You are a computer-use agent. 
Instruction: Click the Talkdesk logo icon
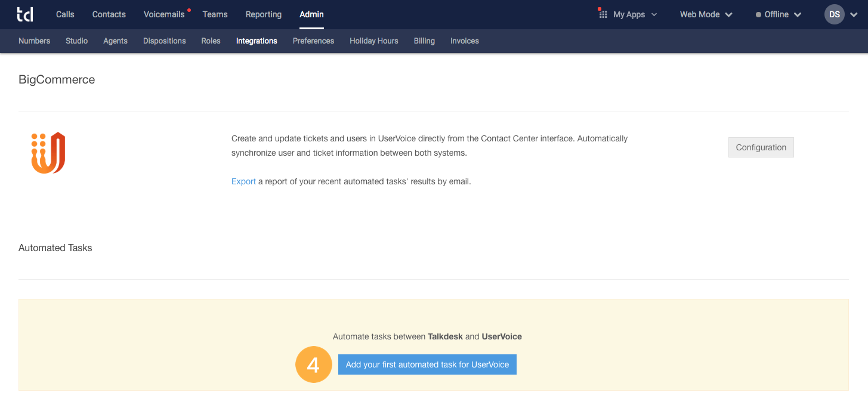(x=25, y=14)
